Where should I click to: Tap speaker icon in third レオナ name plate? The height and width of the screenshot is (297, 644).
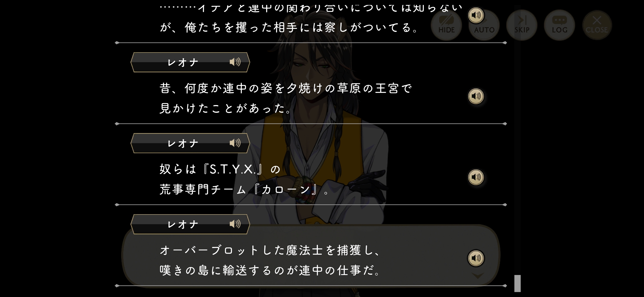pyautogui.click(x=235, y=224)
